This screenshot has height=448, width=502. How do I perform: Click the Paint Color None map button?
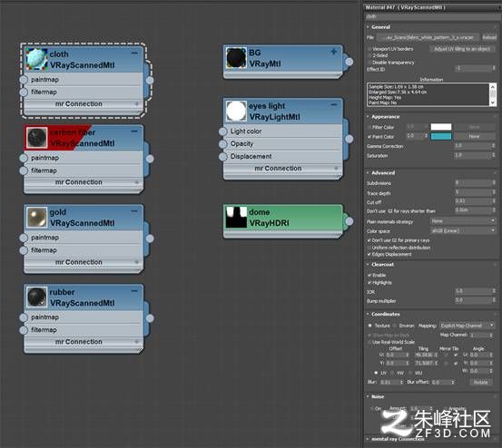point(475,136)
